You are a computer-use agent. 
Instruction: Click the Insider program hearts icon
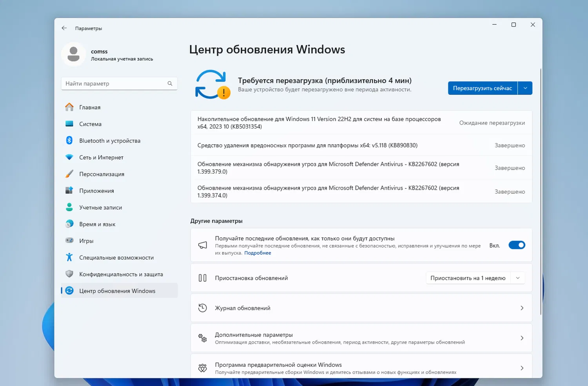pyautogui.click(x=203, y=368)
